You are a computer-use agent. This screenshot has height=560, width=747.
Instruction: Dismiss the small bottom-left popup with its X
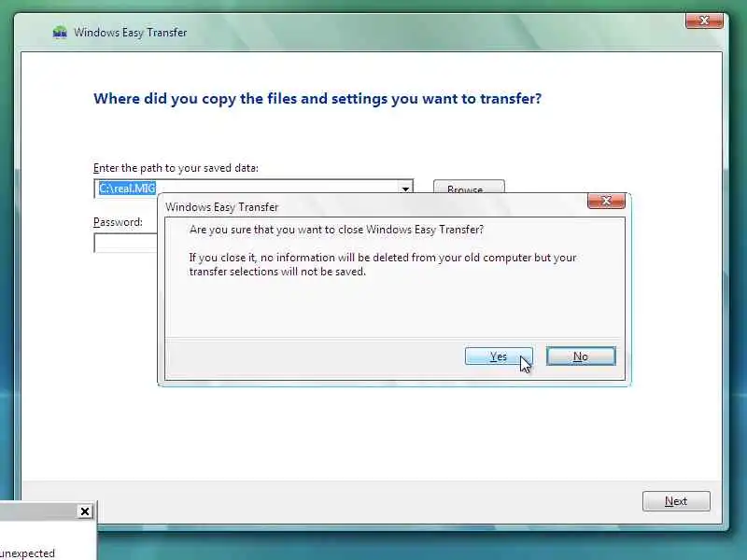(x=85, y=511)
